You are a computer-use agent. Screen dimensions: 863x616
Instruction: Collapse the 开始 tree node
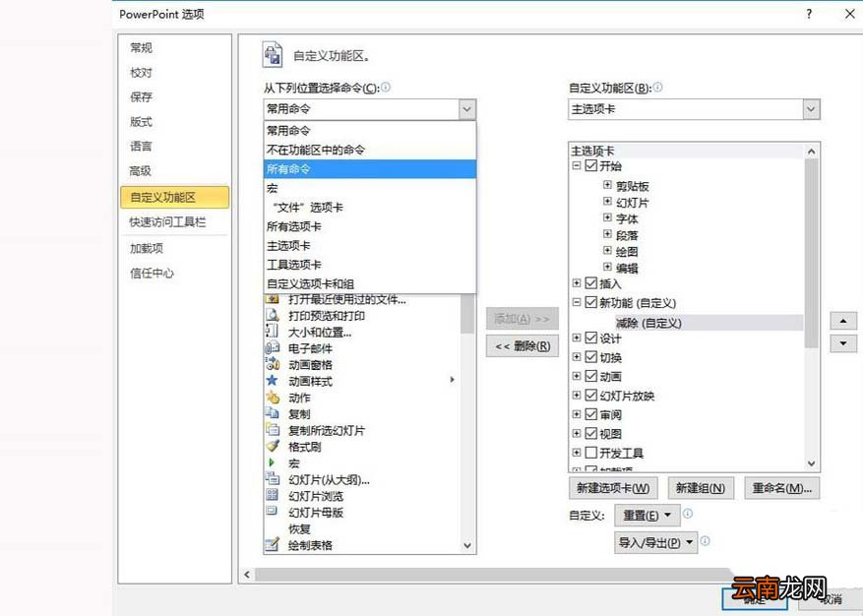coord(577,165)
